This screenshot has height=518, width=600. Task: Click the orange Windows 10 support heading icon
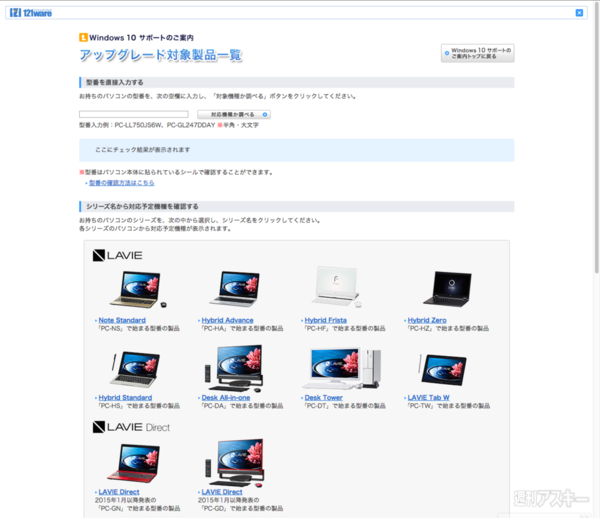pos(83,37)
